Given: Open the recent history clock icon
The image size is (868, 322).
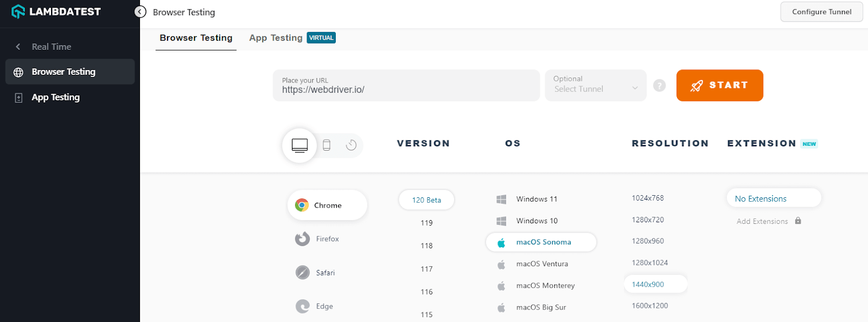Looking at the screenshot, I should click(x=351, y=145).
